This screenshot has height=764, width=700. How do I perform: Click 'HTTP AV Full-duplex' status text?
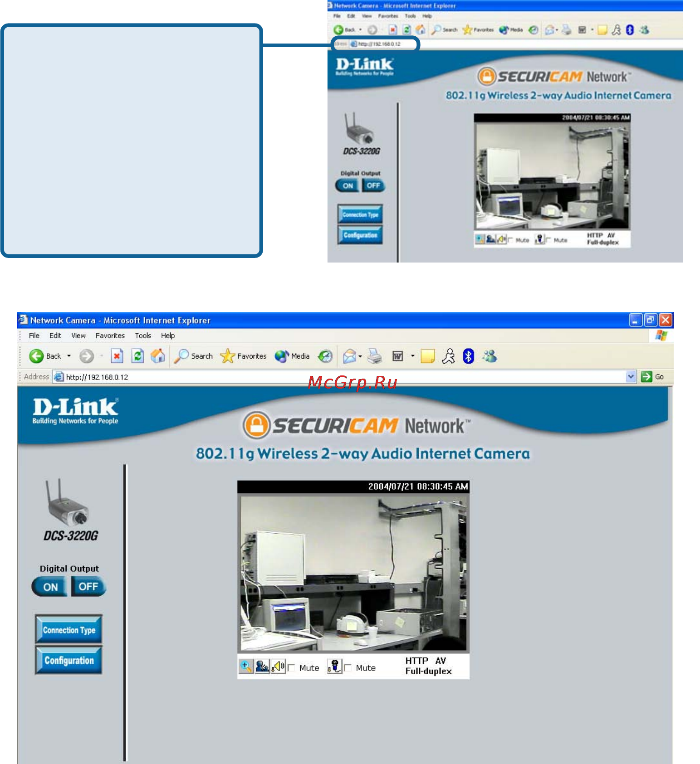click(x=428, y=666)
